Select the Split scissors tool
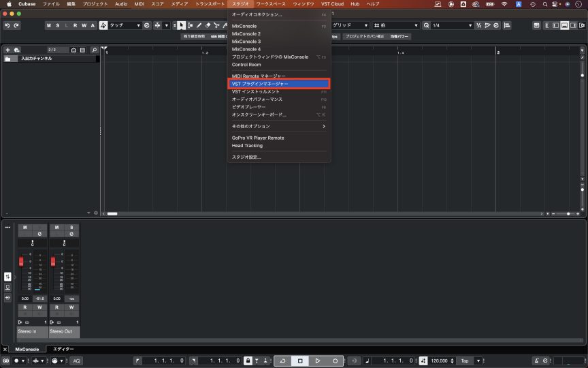 pyautogui.click(x=216, y=25)
